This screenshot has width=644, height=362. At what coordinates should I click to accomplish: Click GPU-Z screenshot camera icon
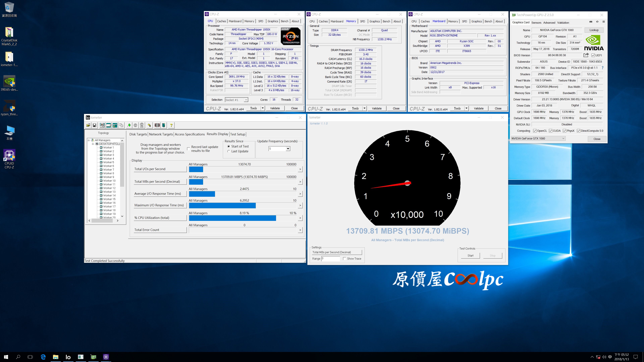pyautogui.click(x=591, y=22)
